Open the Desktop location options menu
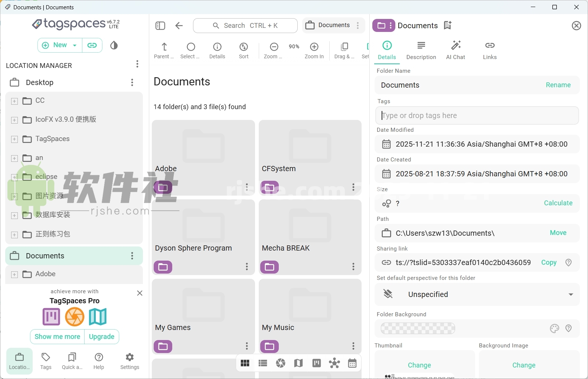588x379 pixels. (132, 82)
